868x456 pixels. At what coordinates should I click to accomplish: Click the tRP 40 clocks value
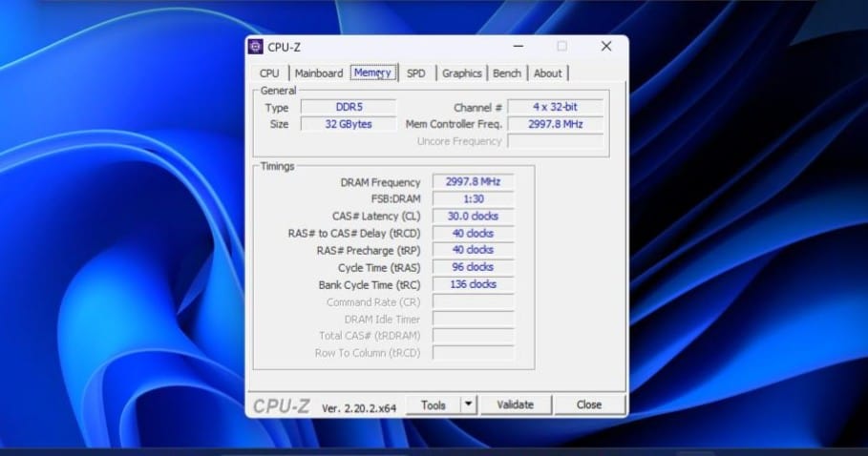click(x=474, y=250)
